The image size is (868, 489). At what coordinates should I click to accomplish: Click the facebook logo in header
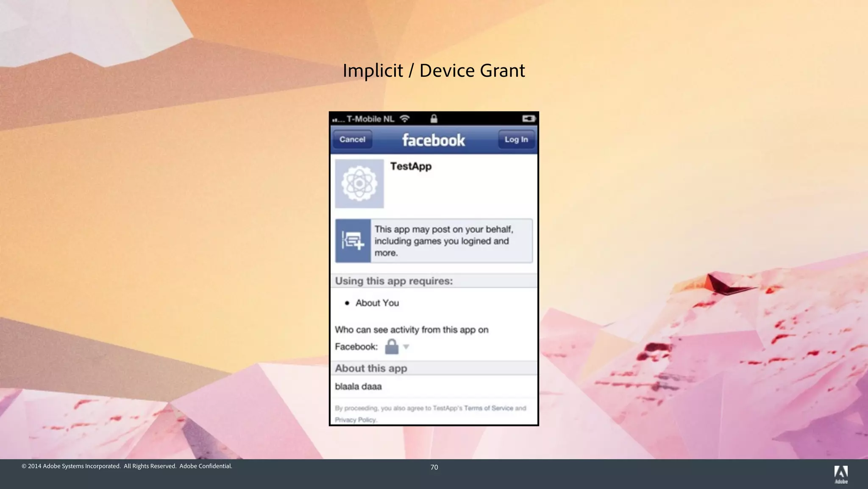coord(434,140)
